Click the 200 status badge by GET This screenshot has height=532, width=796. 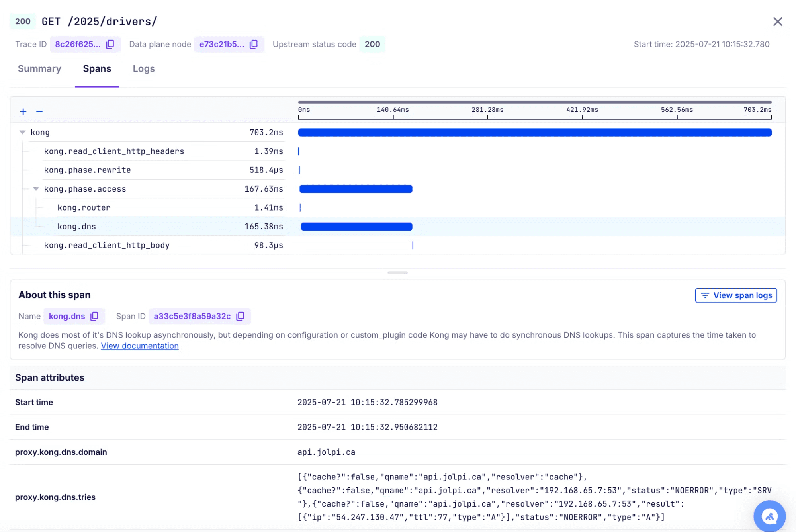coord(23,22)
